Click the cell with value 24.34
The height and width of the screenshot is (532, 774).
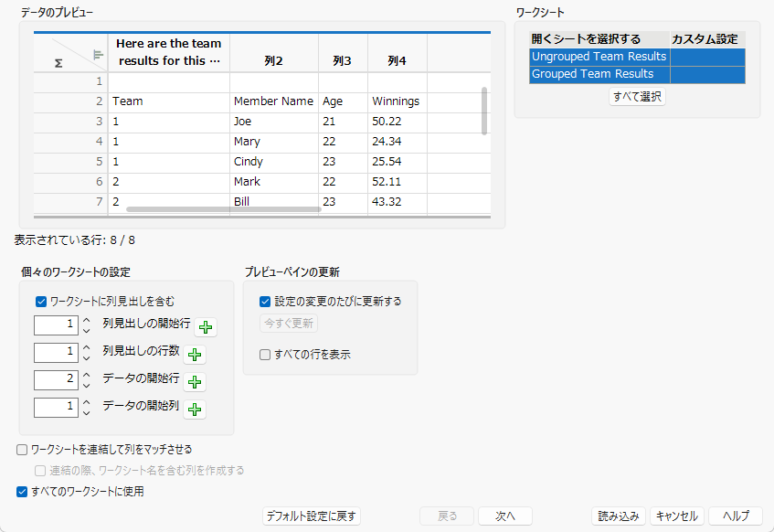click(397, 142)
